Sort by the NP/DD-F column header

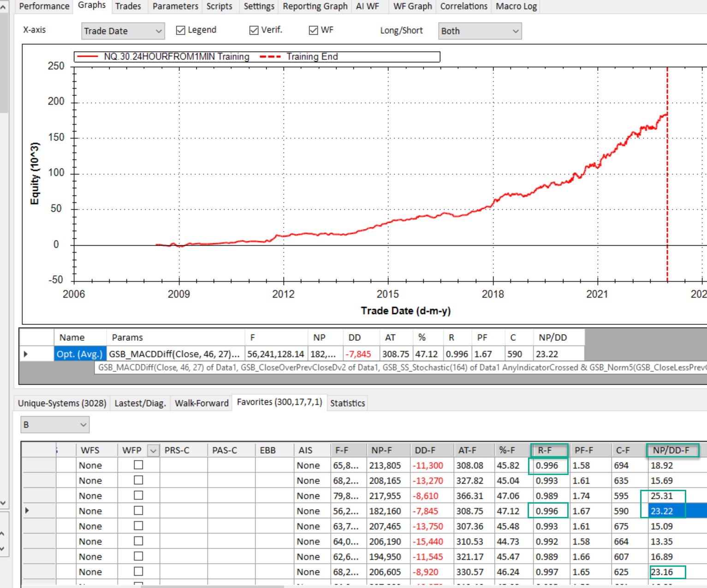(x=671, y=451)
